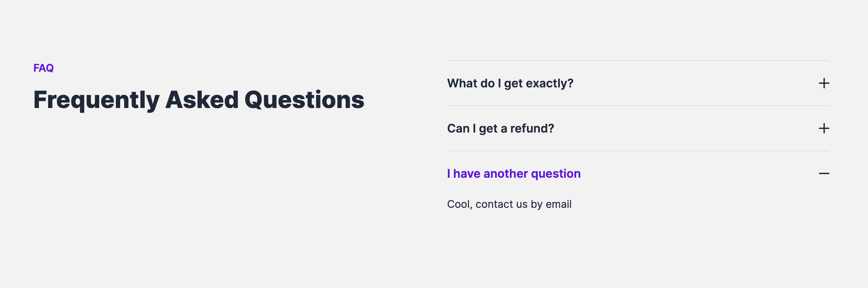Click the word "Can" in the second question
This screenshot has height=288, width=868.
click(458, 128)
